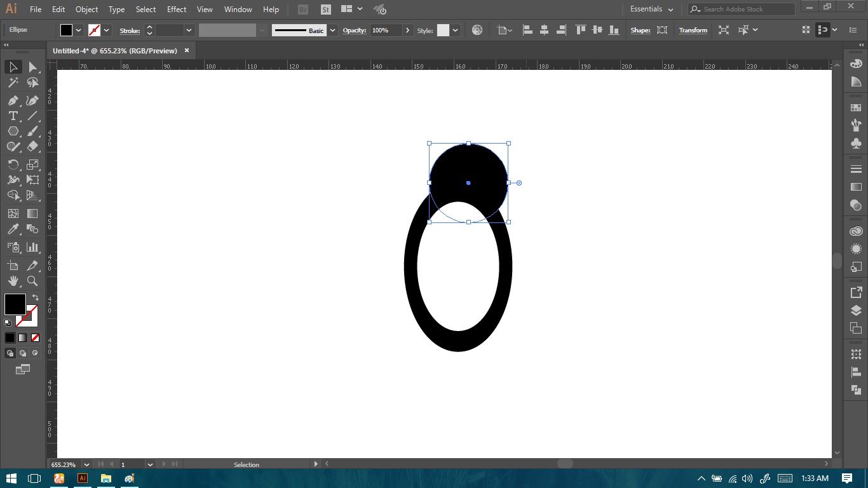Open the stroke color dropdown arrow

pyautogui.click(x=107, y=30)
